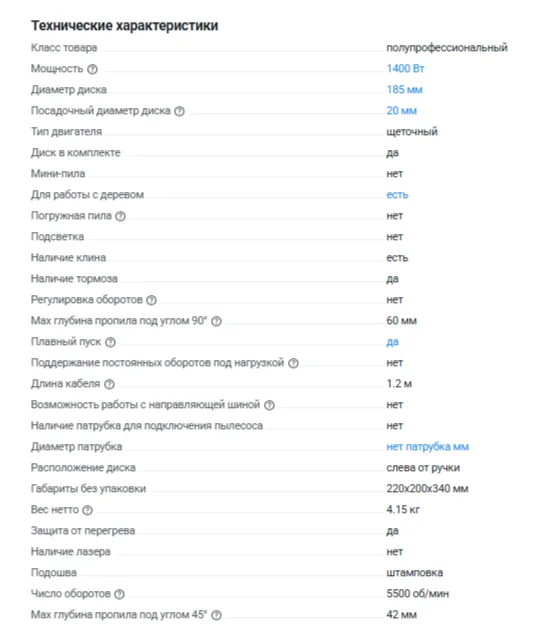Open the есть link for wood work
This screenshot has width=559, height=634.
pos(397,195)
